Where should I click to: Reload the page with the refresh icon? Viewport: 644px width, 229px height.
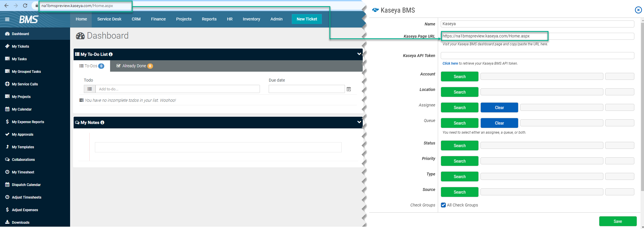click(25, 6)
